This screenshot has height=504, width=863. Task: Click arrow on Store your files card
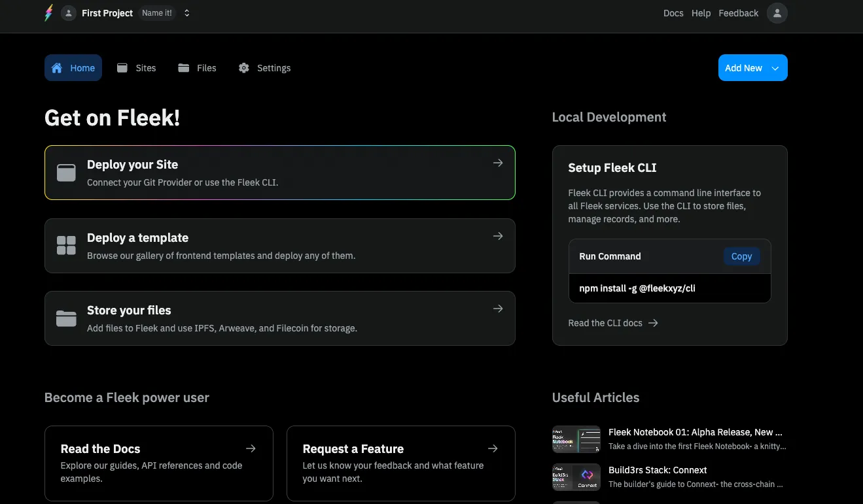point(498,309)
